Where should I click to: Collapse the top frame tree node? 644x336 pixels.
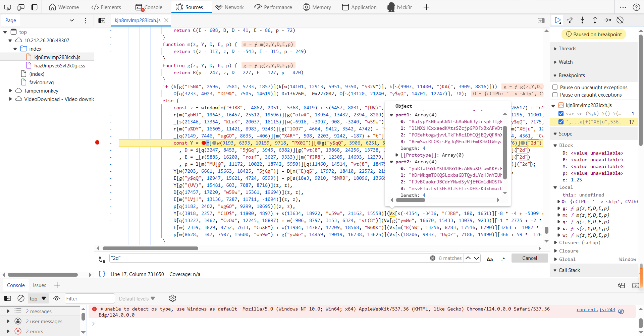5,32
